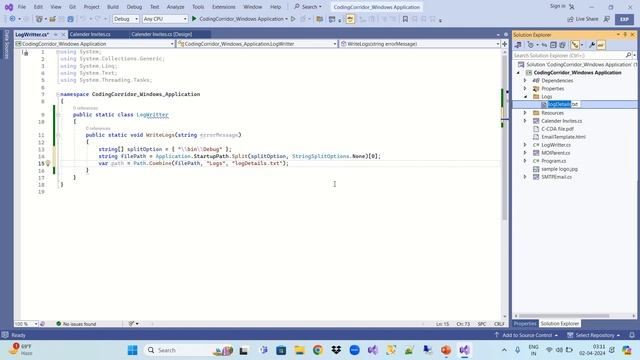Click the highlighted yellow toolbar icon
This screenshot has width=640, height=360.
(x=350, y=19)
